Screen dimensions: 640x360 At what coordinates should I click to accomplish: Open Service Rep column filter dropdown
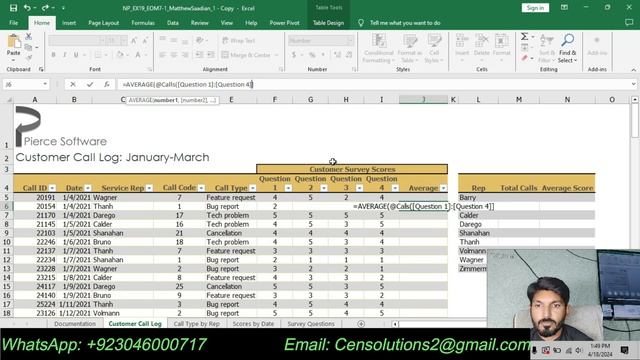coord(149,188)
